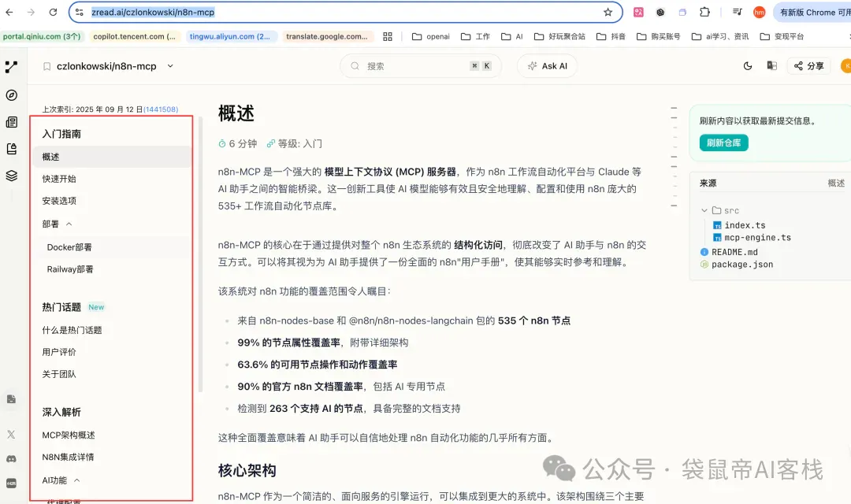Screen dimensions: 851x504
Task: Click the zread.ai address bar URL
Action: [153, 12]
